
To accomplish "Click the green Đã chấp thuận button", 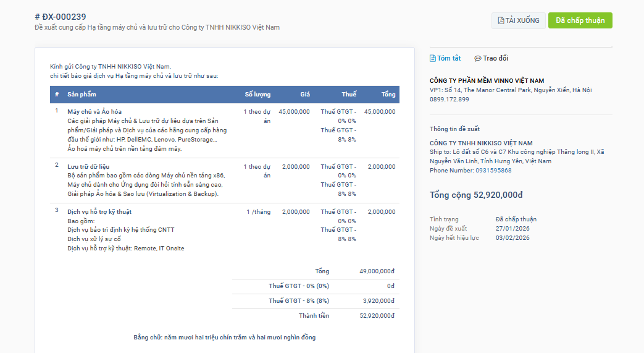I will [580, 20].
